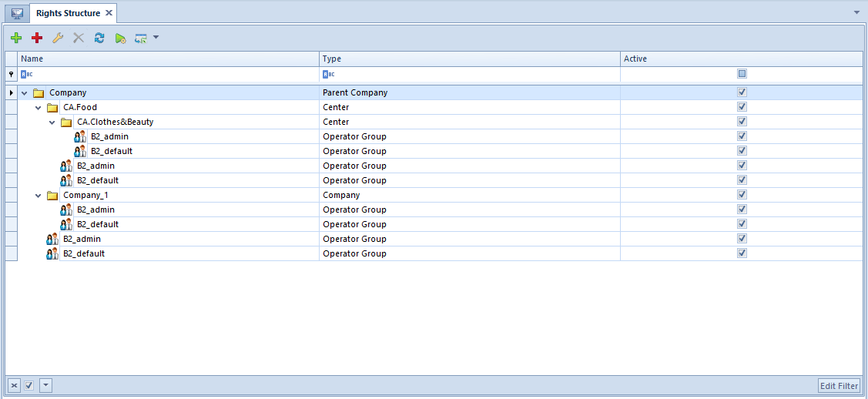The image size is (868, 399).
Task: Open the tab list dropdown at top right
Action: pyautogui.click(x=857, y=12)
